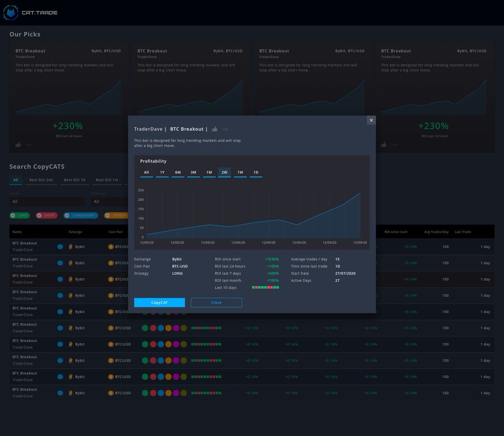Open the Leader dropdown set to All
This screenshot has width=504, height=436.
pyautogui.click(x=47, y=202)
